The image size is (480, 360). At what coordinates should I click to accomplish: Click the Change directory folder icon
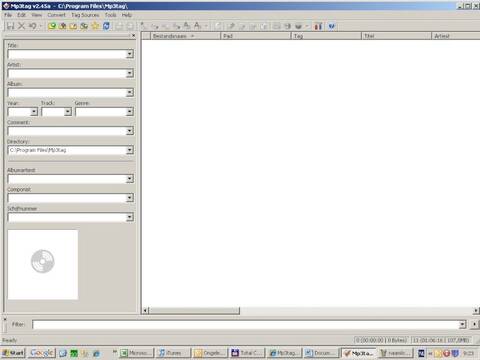pyautogui.click(x=52, y=26)
